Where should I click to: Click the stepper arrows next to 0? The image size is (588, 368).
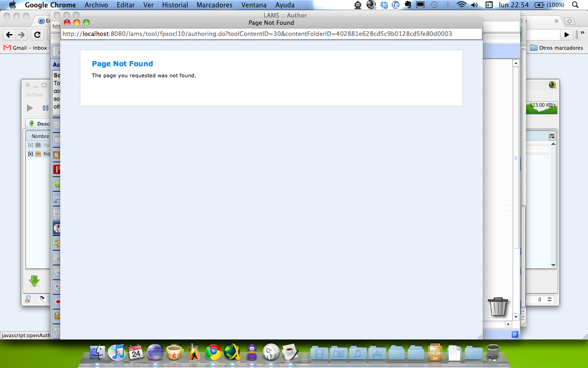click(549, 299)
